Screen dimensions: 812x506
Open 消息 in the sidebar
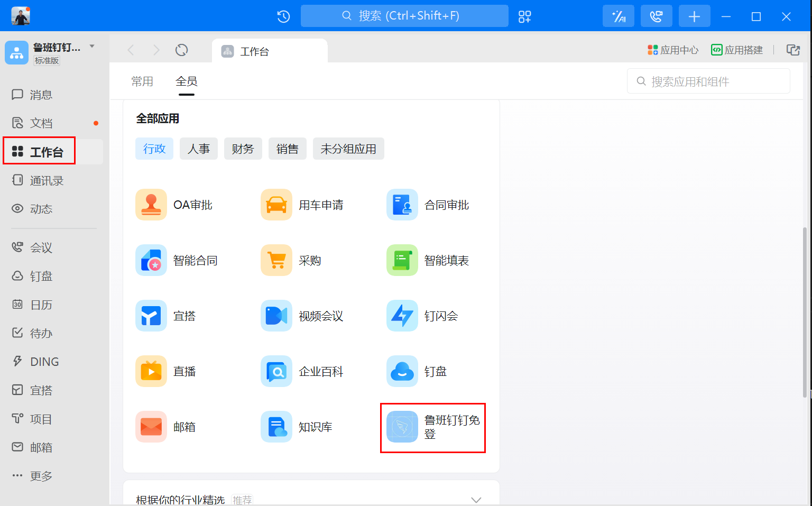coord(32,95)
